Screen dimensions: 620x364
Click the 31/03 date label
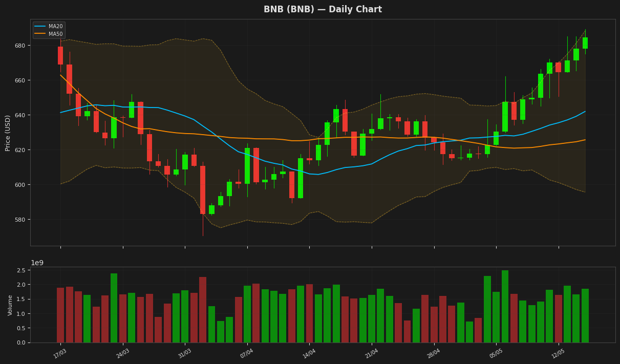pos(185,353)
